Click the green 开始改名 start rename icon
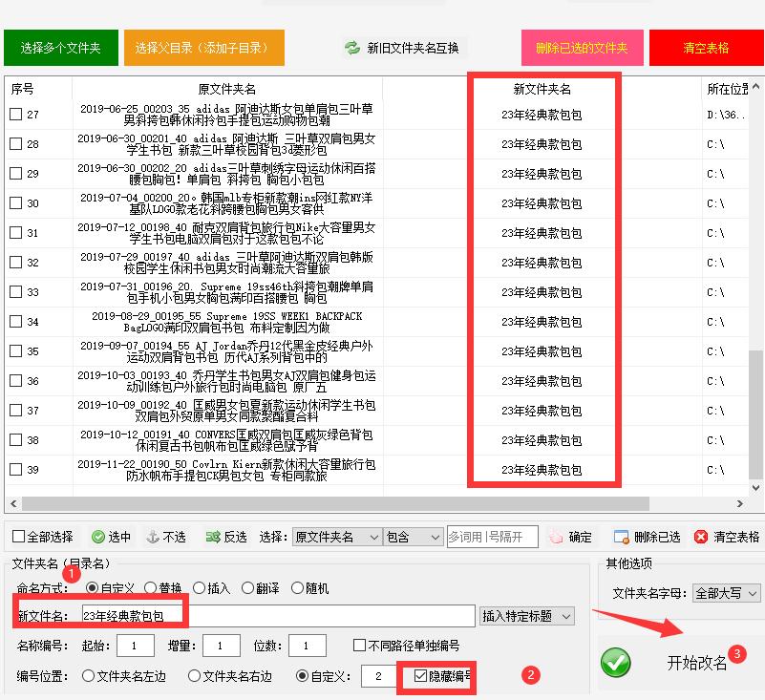 617,663
